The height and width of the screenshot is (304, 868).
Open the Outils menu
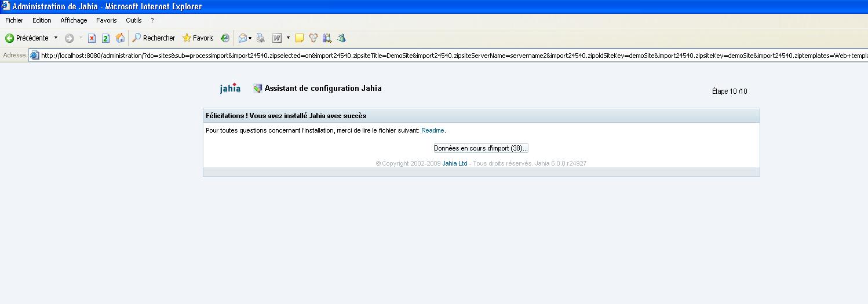(134, 20)
